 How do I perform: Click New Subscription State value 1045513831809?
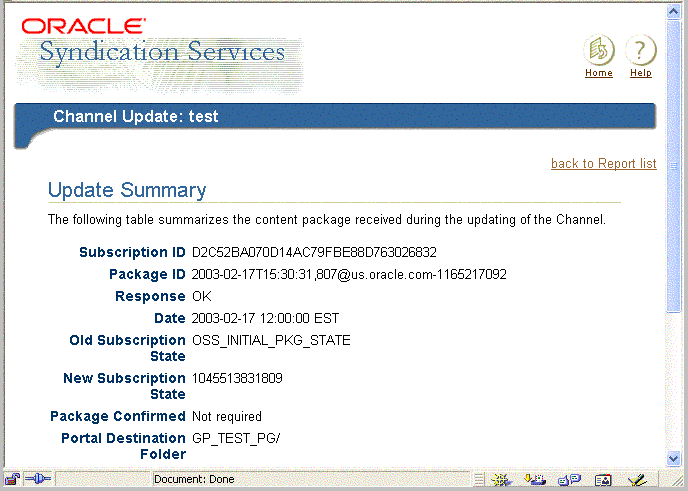(237, 378)
